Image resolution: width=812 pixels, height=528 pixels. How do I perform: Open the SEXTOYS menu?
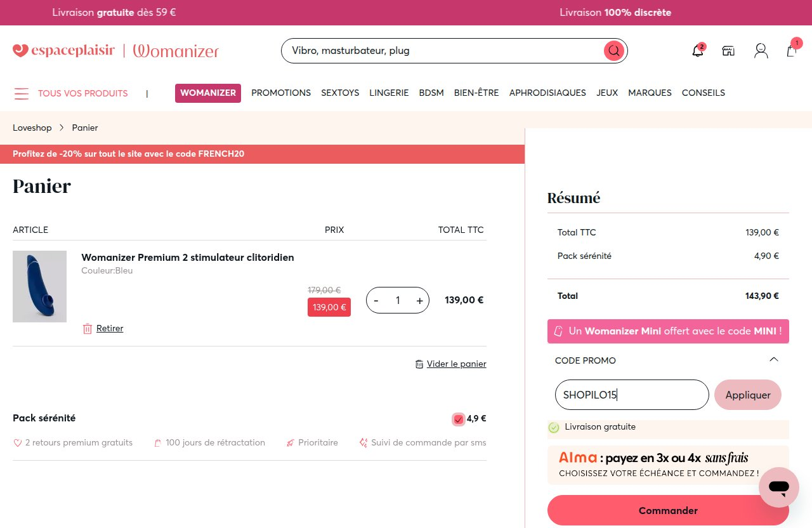340,93
